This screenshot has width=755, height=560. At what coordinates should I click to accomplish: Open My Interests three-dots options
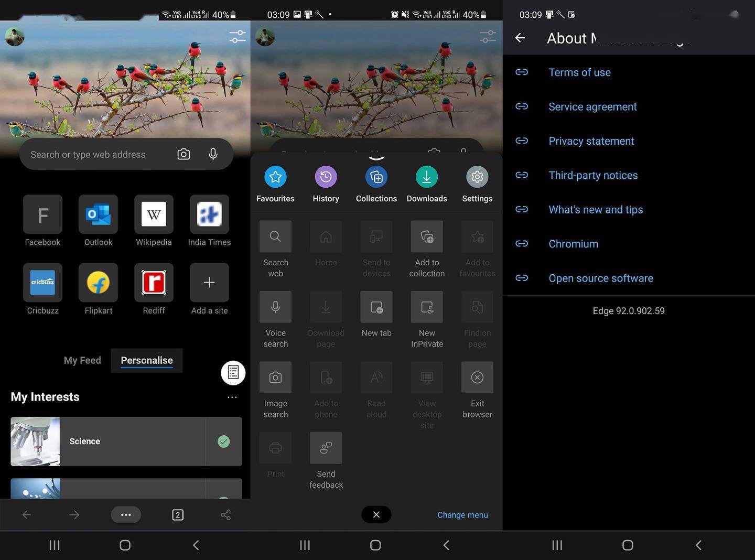point(232,397)
